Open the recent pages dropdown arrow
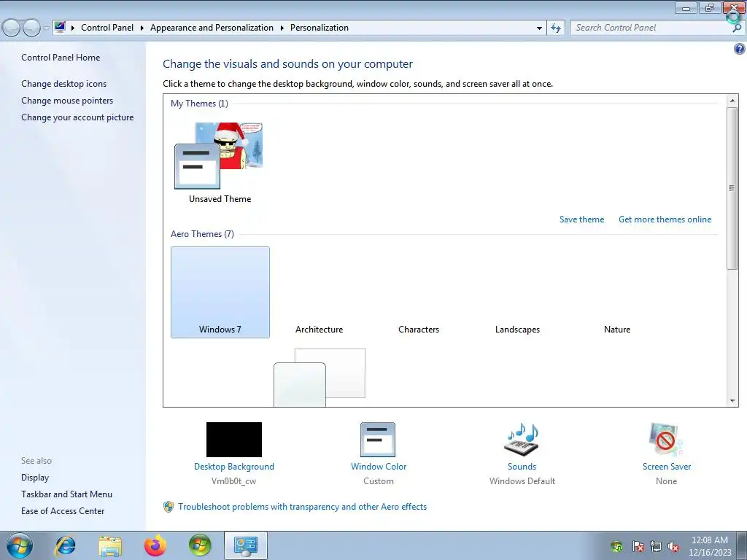 pos(46,28)
